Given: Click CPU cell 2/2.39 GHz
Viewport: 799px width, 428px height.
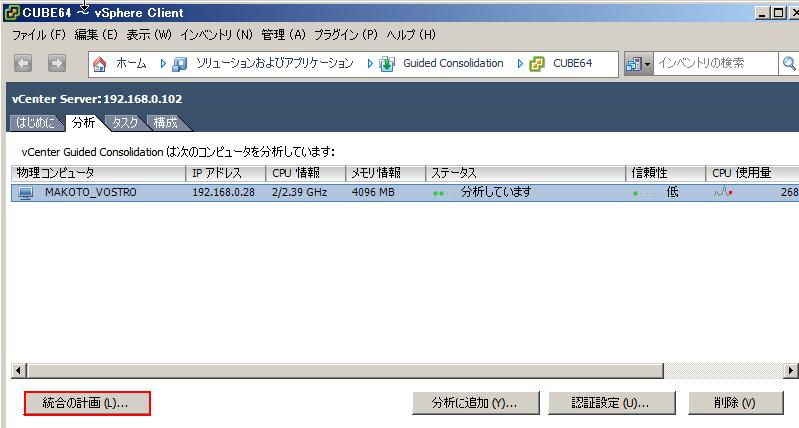Looking at the screenshot, I should pyautogui.click(x=300, y=193).
